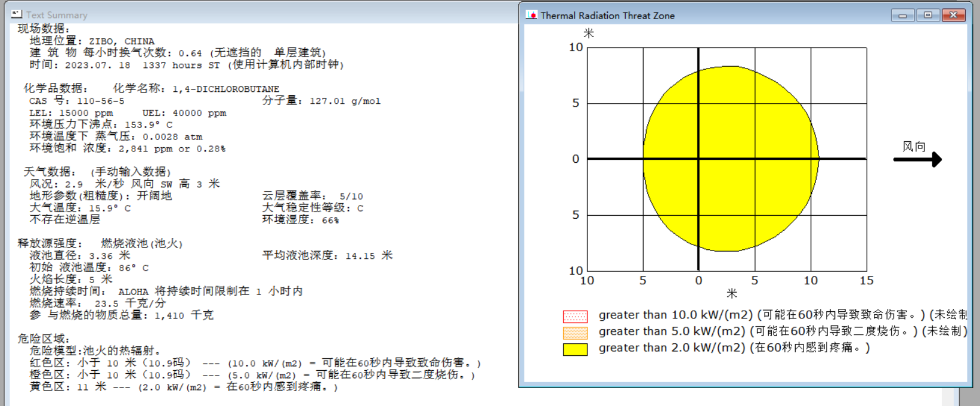Click the Text Summary title text
This screenshot has width=980, height=406.
point(57,15)
